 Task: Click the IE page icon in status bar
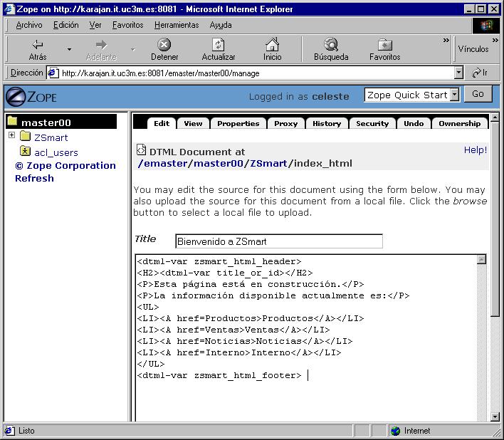point(10,431)
